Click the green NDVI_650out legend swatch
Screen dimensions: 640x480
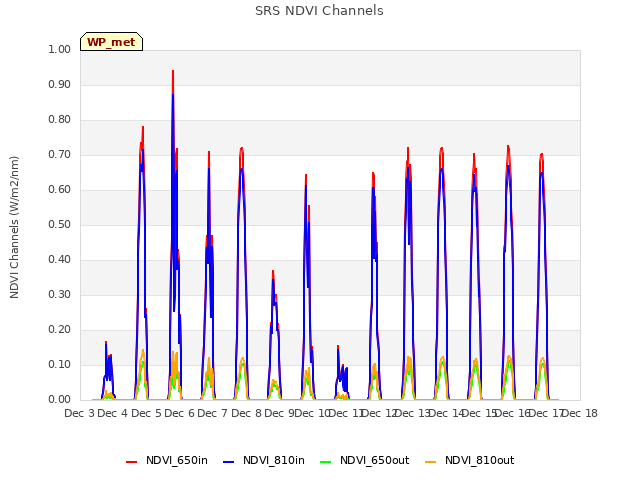click(325, 461)
